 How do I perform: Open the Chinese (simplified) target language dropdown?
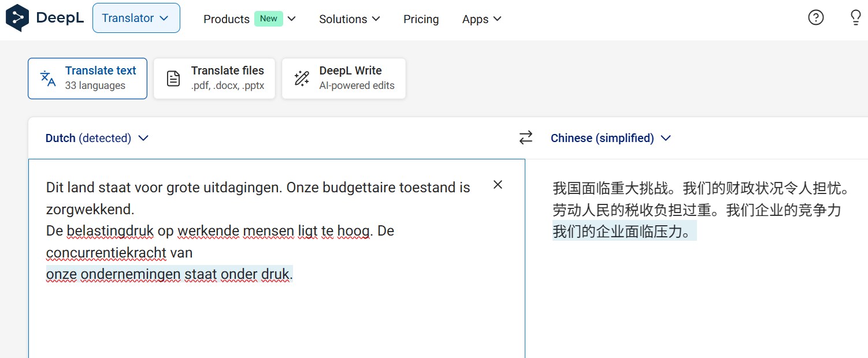coord(611,138)
